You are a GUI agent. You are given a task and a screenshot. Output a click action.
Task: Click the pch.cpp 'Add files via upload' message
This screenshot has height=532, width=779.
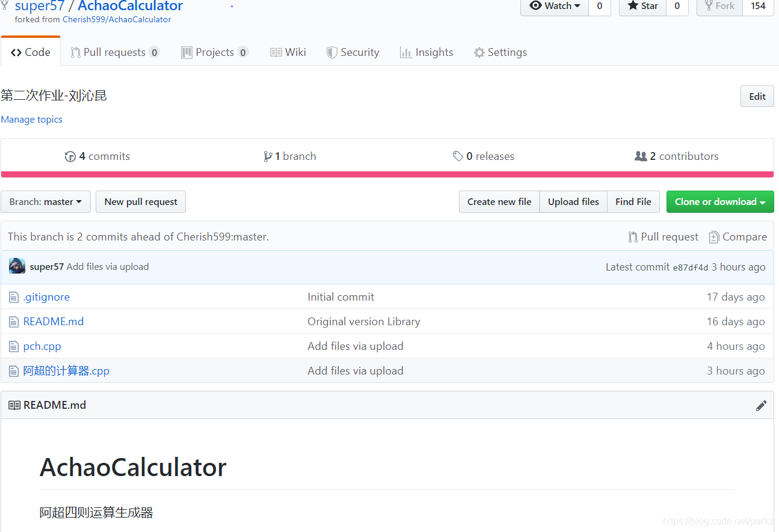click(356, 346)
